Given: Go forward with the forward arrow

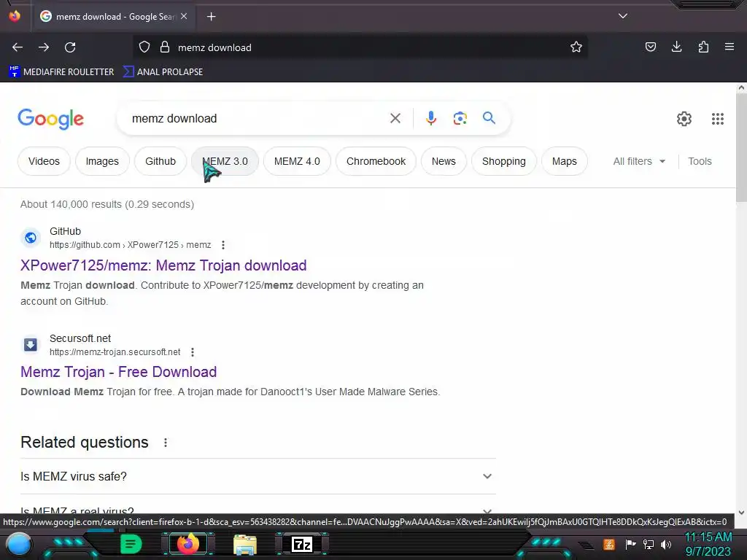Looking at the screenshot, I should pos(44,47).
